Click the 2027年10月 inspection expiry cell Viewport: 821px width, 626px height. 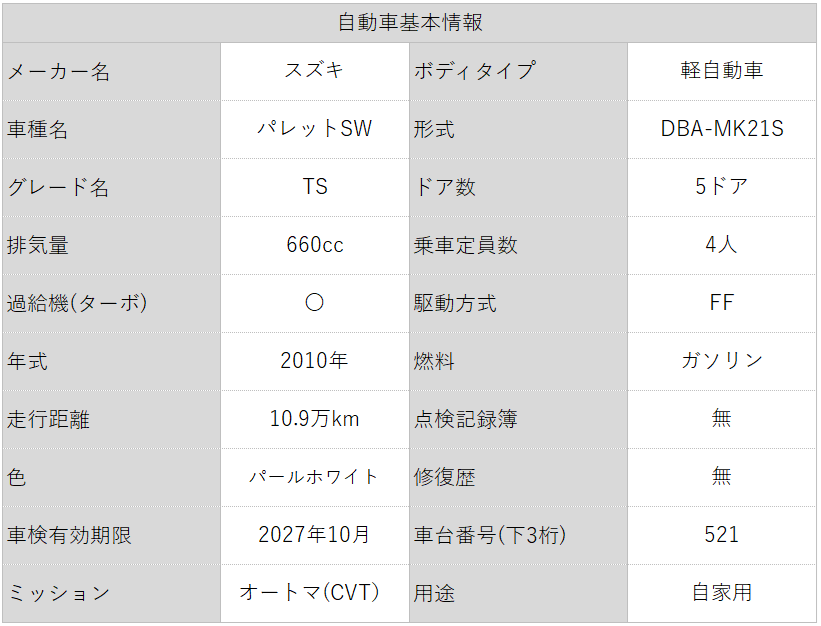coord(314,535)
